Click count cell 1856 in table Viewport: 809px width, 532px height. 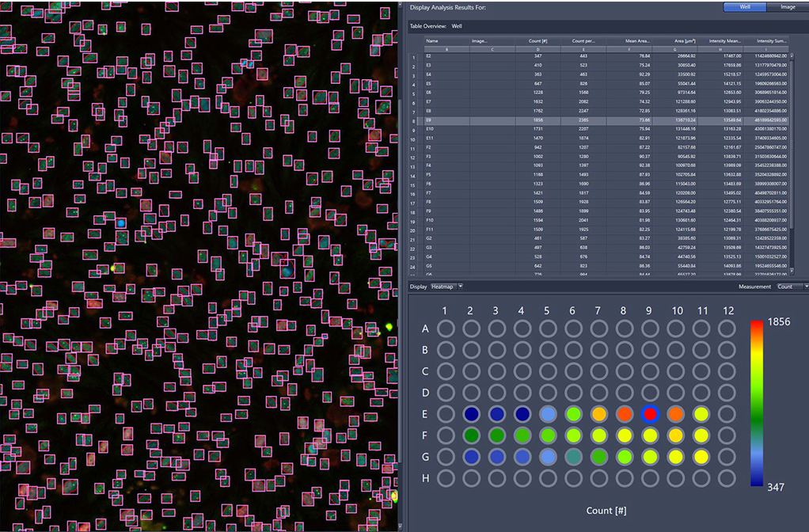(x=538, y=120)
